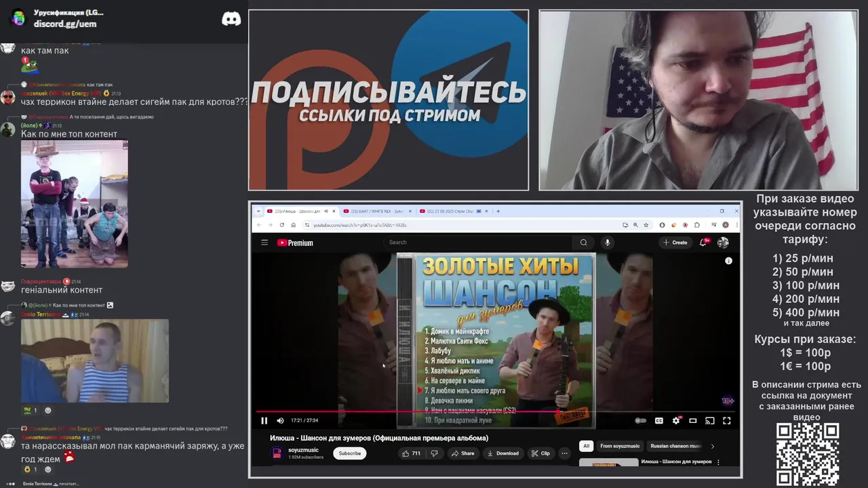Create a Clip of the video

pos(540,453)
